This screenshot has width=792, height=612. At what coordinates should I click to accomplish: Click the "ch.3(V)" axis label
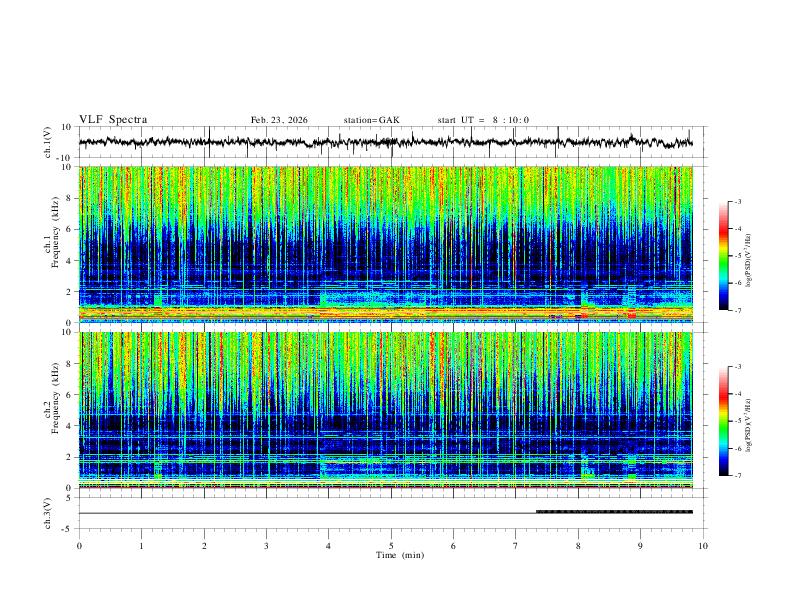click(48, 514)
